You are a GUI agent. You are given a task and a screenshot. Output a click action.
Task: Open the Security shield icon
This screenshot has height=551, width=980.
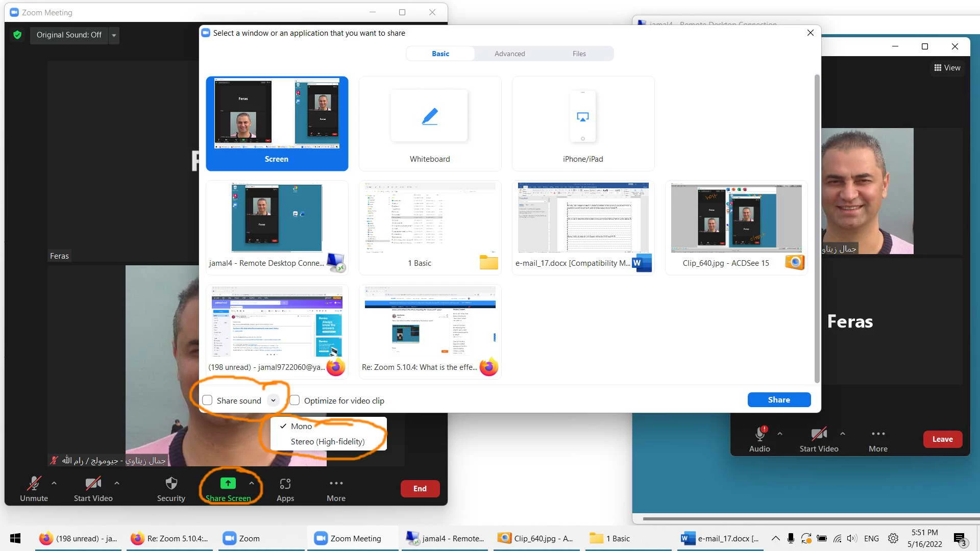click(x=171, y=483)
